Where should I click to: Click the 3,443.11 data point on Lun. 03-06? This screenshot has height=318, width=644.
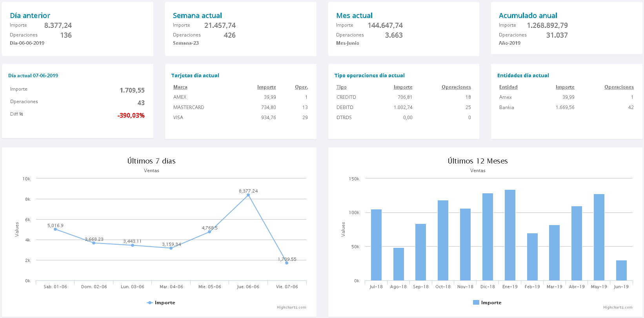tap(133, 245)
